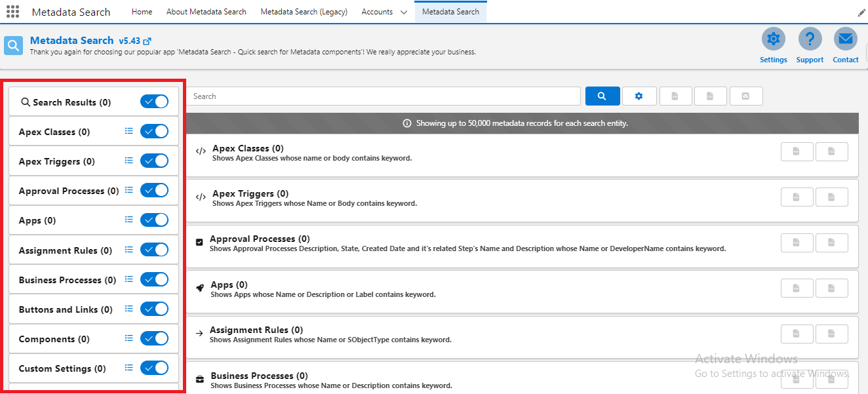Switch to the Home tab
The height and width of the screenshot is (394, 868).
pos(142,12)
